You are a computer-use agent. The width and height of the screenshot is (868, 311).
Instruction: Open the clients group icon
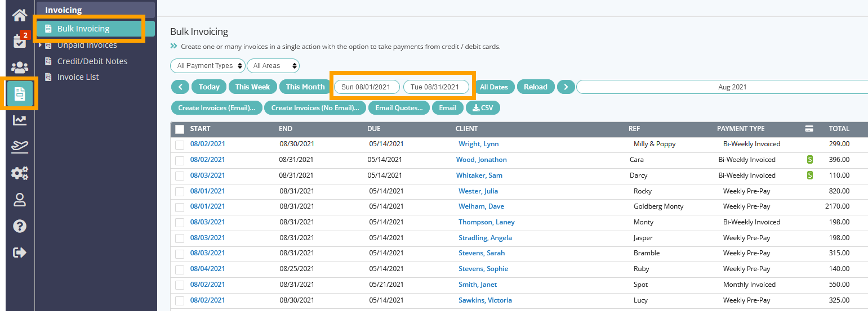(20, 68)
